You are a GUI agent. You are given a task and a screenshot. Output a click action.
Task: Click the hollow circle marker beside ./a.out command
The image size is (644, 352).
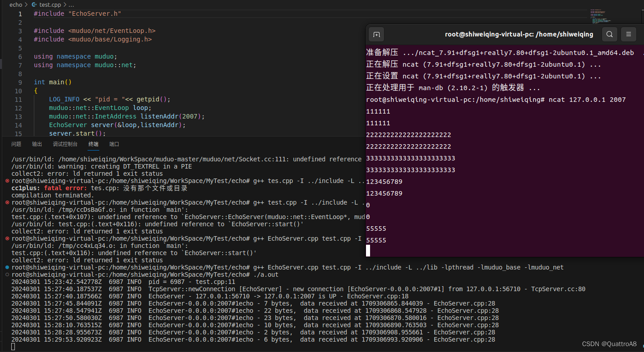pos(7,274)
